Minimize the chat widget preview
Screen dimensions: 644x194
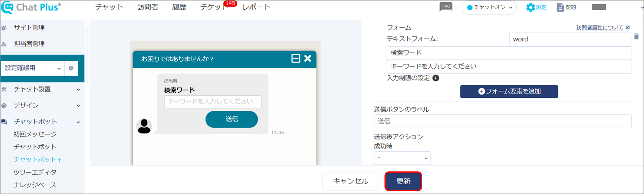[296, 58]
